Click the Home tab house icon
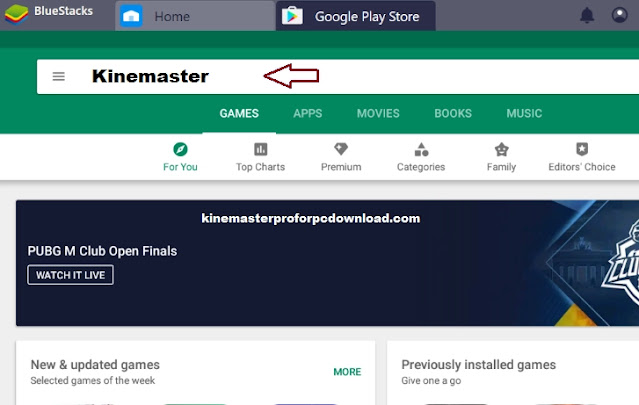Image resolution: width=639 pixels, height=405 pixels. pos(131,16)
